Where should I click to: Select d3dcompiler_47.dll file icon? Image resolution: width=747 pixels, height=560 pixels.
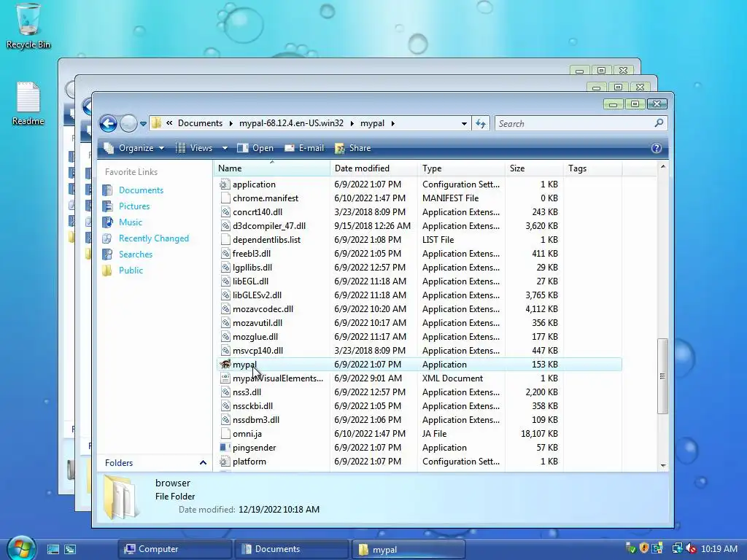[225, 226]
